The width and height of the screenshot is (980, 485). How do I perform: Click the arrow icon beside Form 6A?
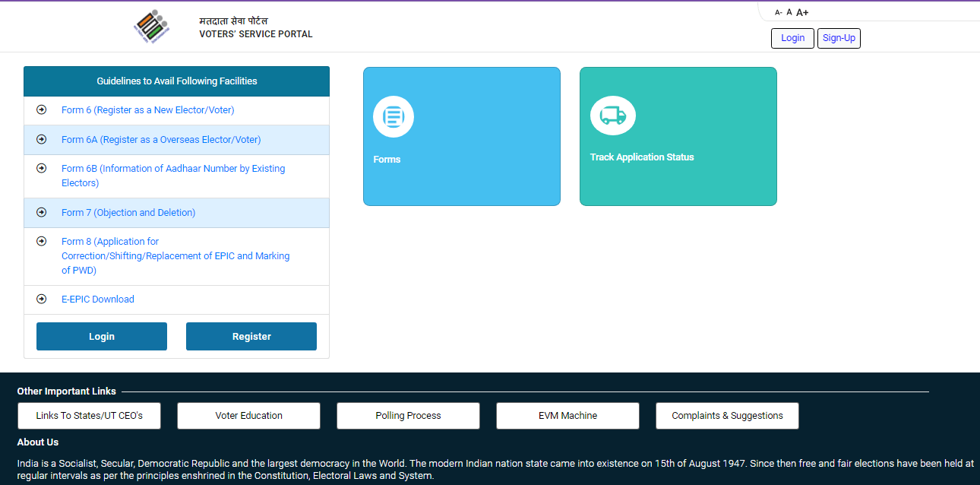tap(41, 139)
